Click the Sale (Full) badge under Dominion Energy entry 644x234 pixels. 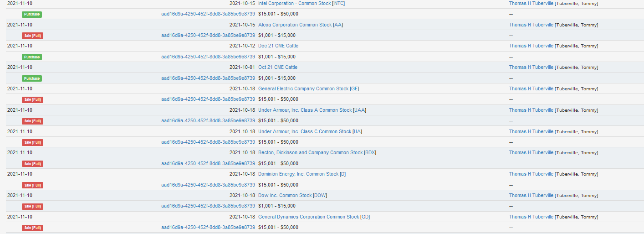[32, 185]
